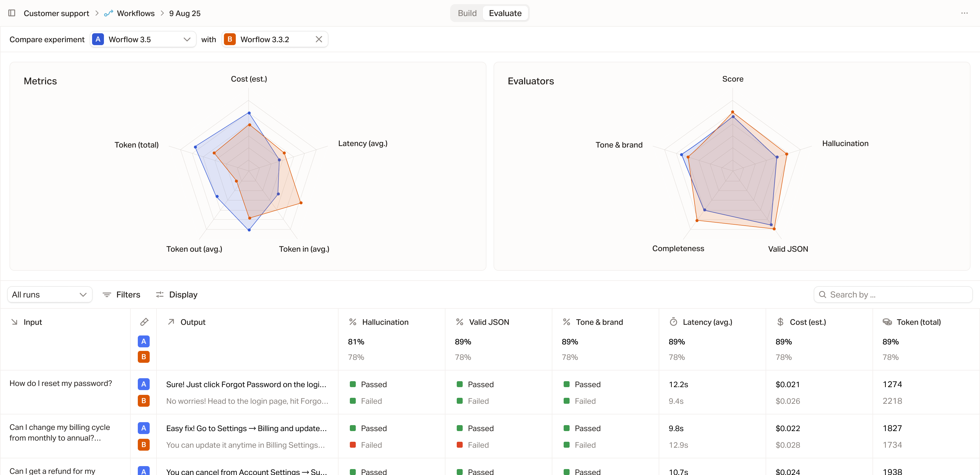This screenshot has width=980, height=475.
Task: Click blue A badge in header row
Action: pyautogui.click(x=143, y=341)
